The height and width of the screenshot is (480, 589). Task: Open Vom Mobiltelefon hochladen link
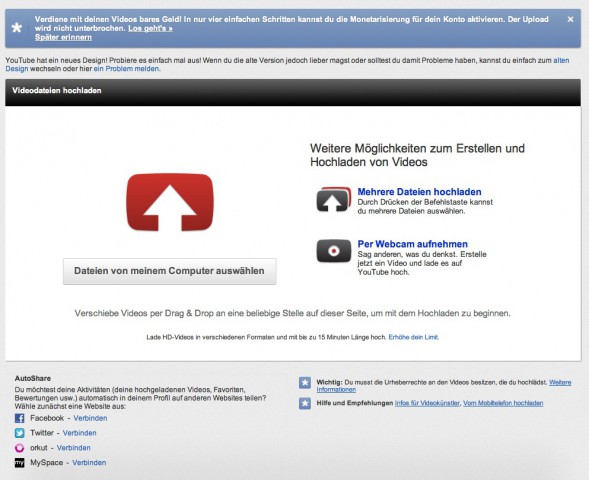pyautogui.click(x=503, y=403)
